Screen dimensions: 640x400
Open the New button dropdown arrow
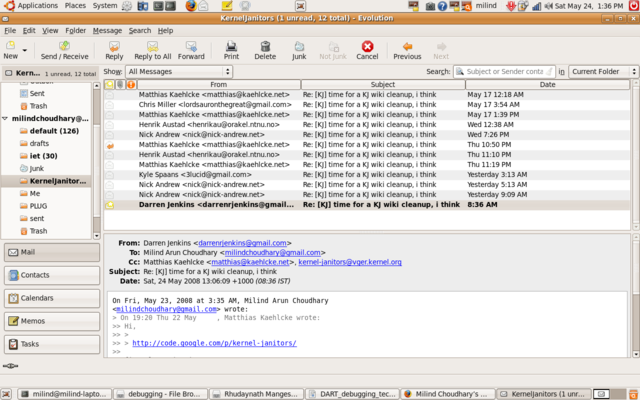coord(24,50)
